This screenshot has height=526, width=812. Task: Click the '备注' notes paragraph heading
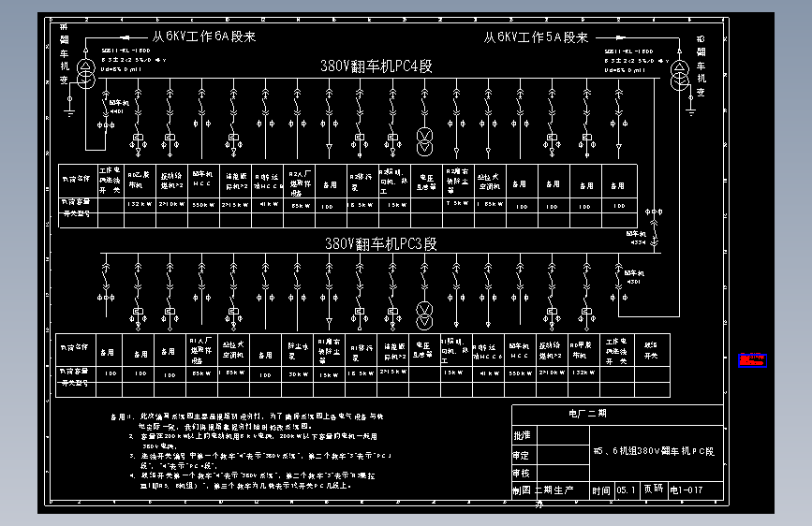click(x=121, y=416)
